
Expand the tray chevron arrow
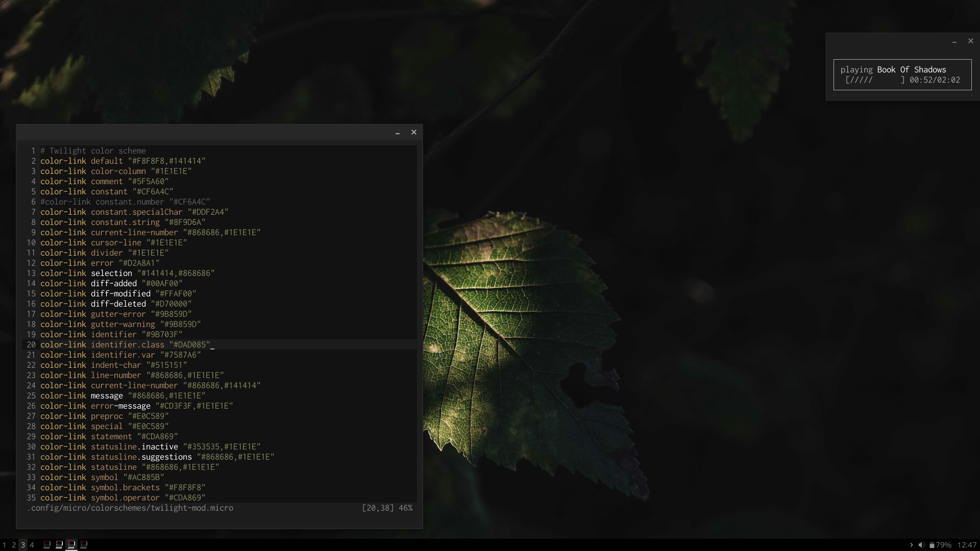pyautogui.click(x=911, y=545)
